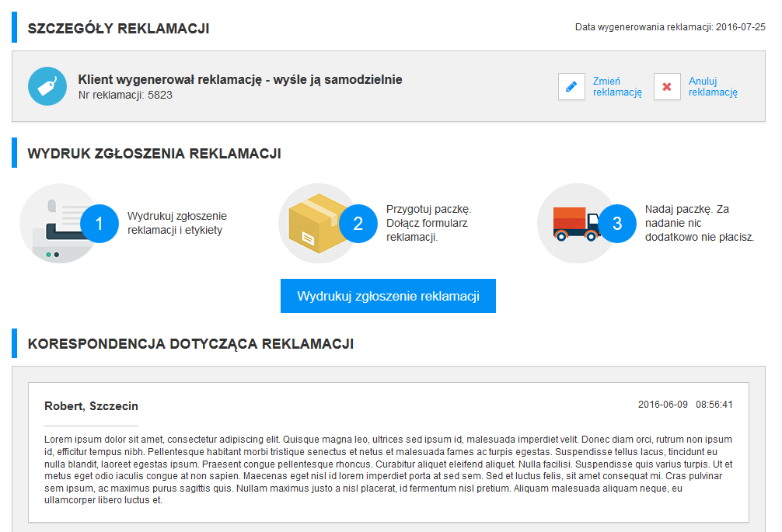Image resolution: width=782 pixels, height=532 pixels.
Task: Click the complaint generation date text
Action: [x=670, y=27]
